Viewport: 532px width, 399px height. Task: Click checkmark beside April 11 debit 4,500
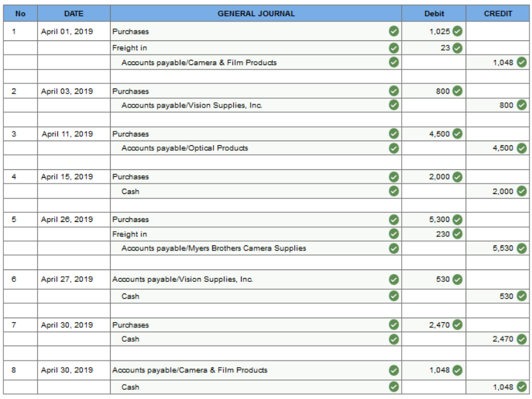click(457, 133)
